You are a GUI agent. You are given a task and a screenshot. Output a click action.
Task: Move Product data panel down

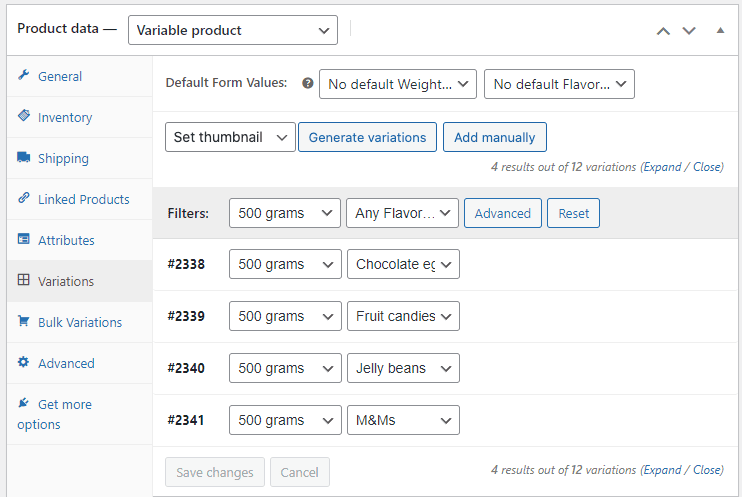(x=688, y=30)
